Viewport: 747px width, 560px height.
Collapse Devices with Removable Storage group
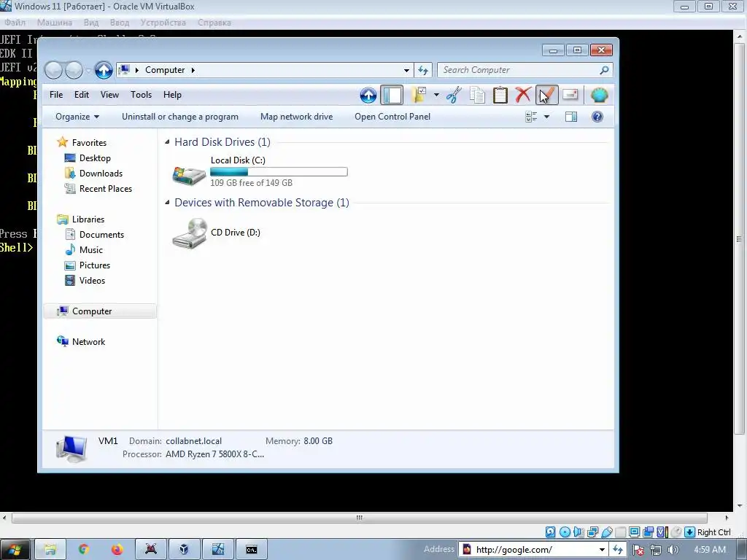[x=167, y=203]
